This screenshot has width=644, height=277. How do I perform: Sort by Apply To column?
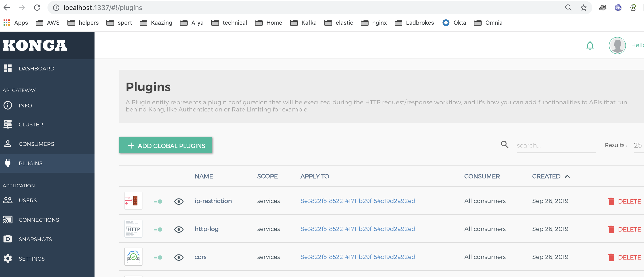(x=314, y=176)
